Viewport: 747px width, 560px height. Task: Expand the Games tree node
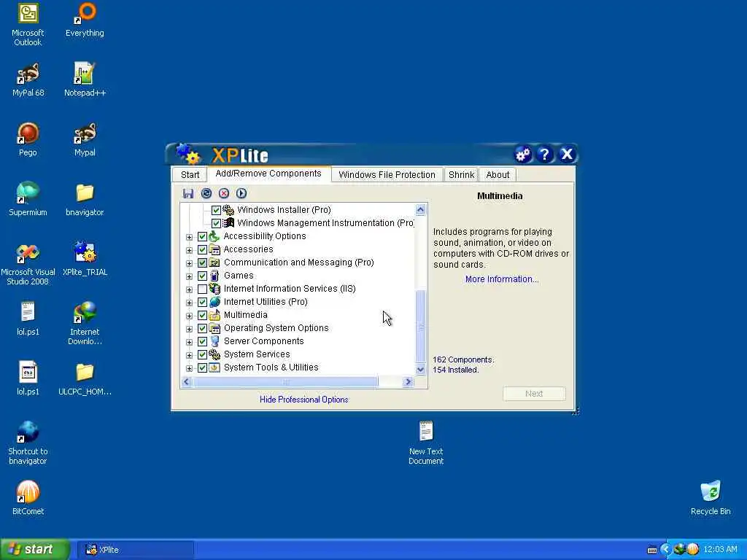[x=189, y=276]
